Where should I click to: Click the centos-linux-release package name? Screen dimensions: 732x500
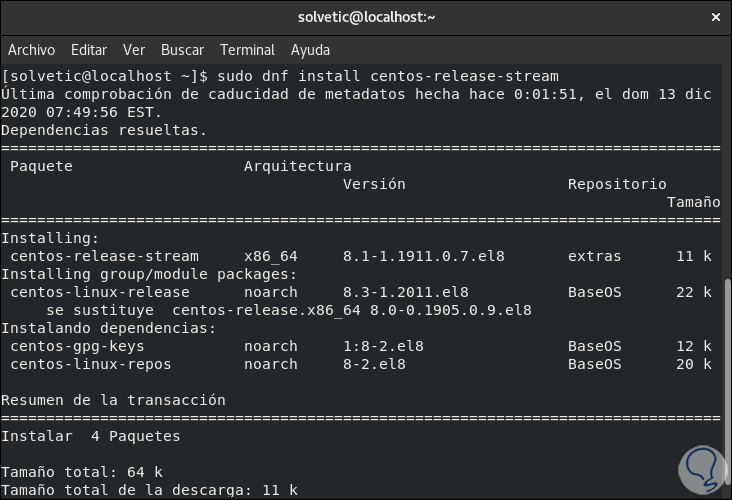click(99, 292)
